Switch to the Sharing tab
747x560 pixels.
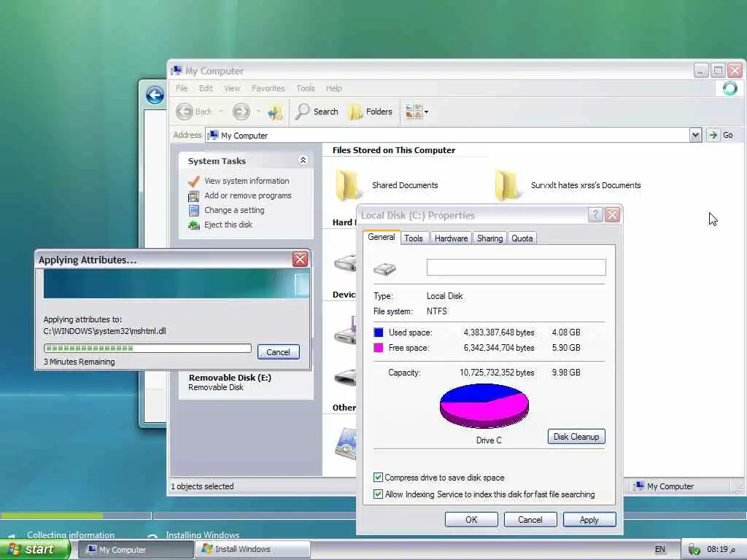pyautogui.click(x=489, y=238)
